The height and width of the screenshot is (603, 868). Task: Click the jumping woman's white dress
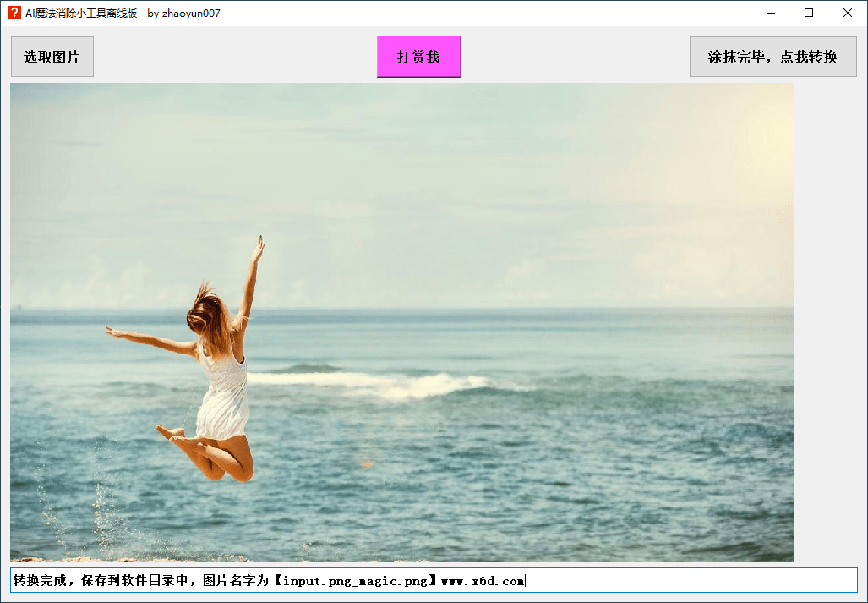pos(224,393)
